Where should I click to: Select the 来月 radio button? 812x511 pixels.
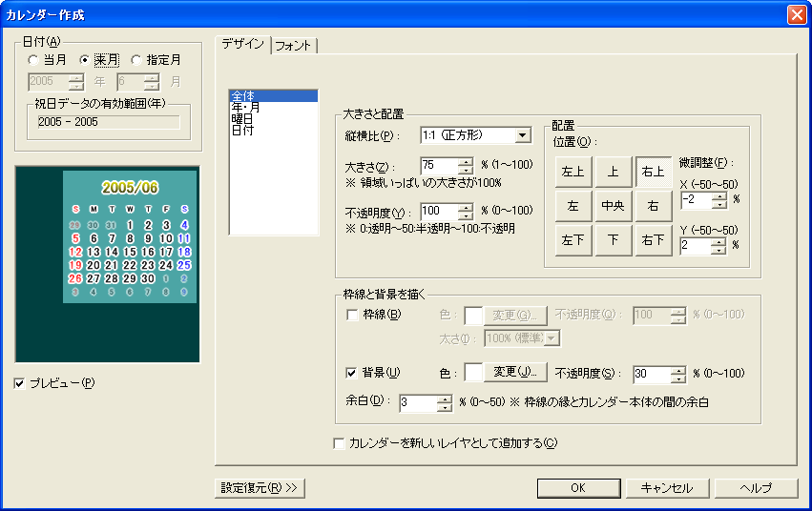click(x=86, y=60)
